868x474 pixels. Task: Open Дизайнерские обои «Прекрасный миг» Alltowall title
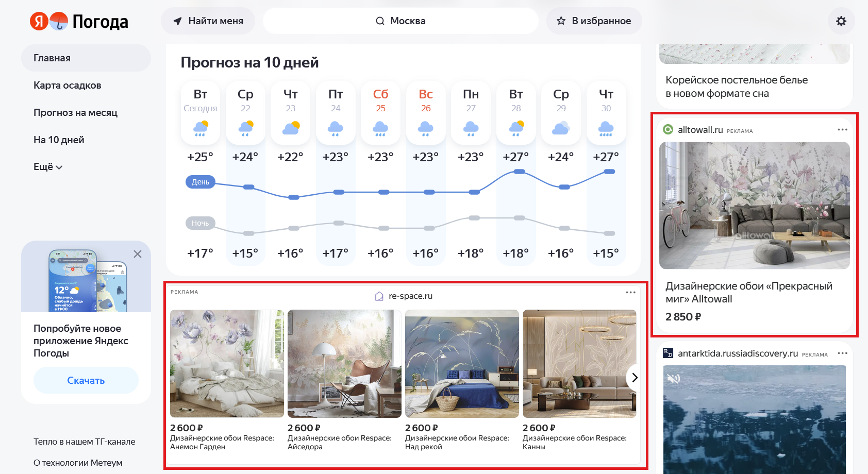[749, 292]
